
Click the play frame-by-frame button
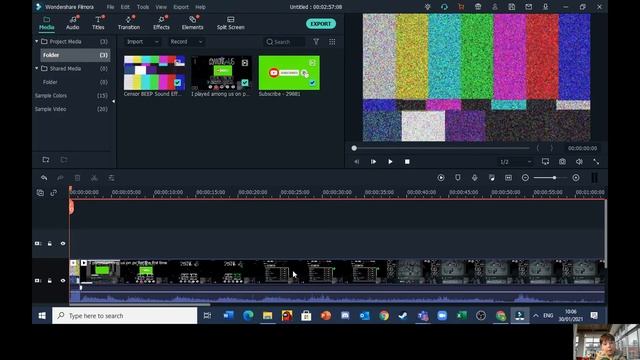click(x=373, y=162)
